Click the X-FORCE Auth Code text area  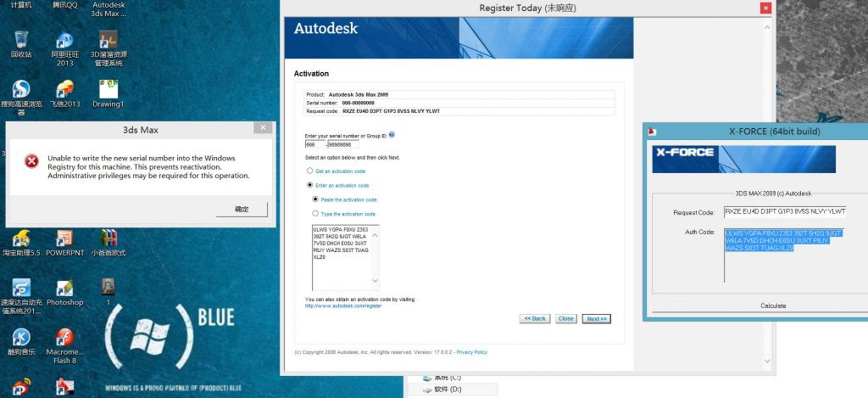coord(784,255)
